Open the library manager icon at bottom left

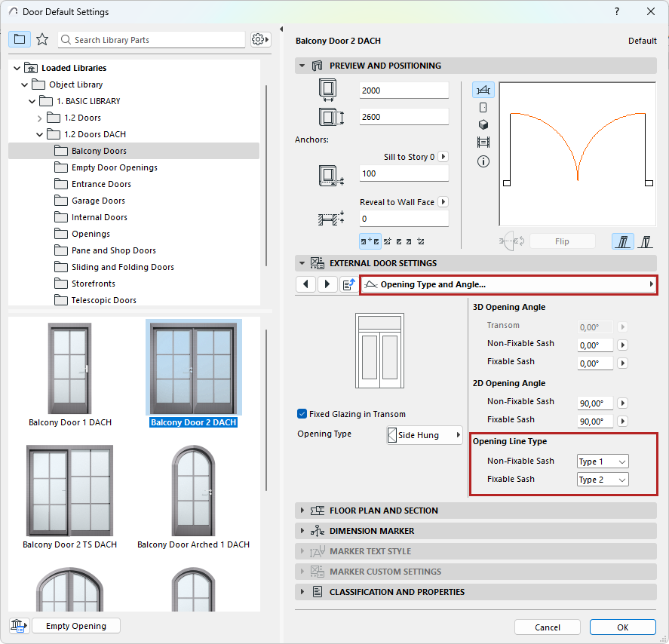19,626
